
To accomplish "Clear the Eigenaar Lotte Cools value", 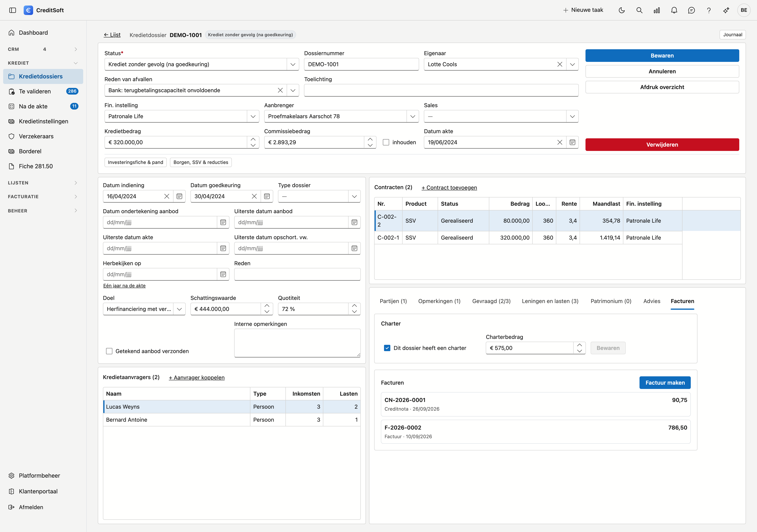I will 560,64.
